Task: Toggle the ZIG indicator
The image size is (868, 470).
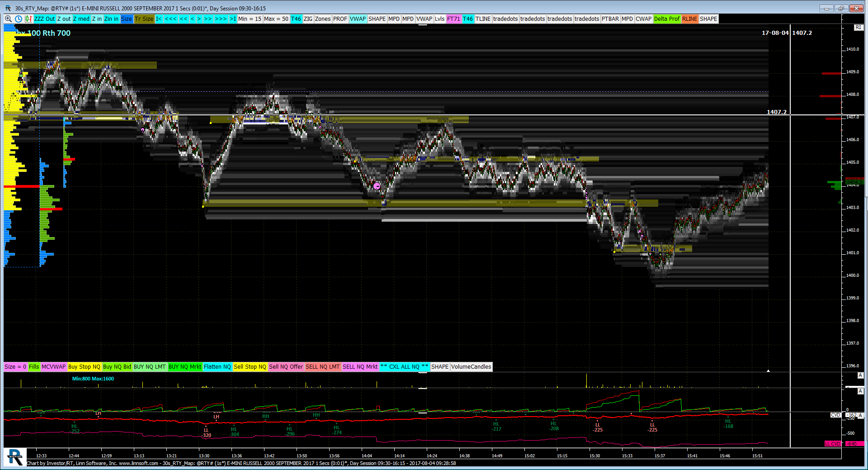Action: 308,19
